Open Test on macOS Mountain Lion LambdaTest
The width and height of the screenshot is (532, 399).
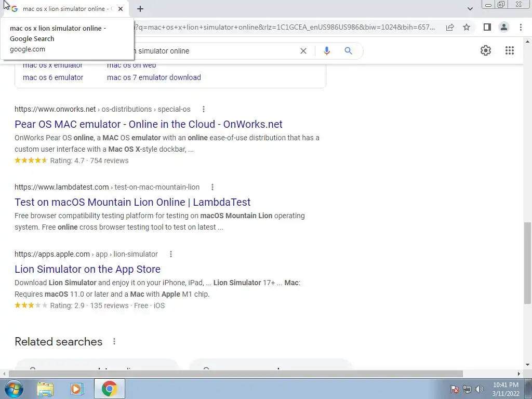pos(132,202)
